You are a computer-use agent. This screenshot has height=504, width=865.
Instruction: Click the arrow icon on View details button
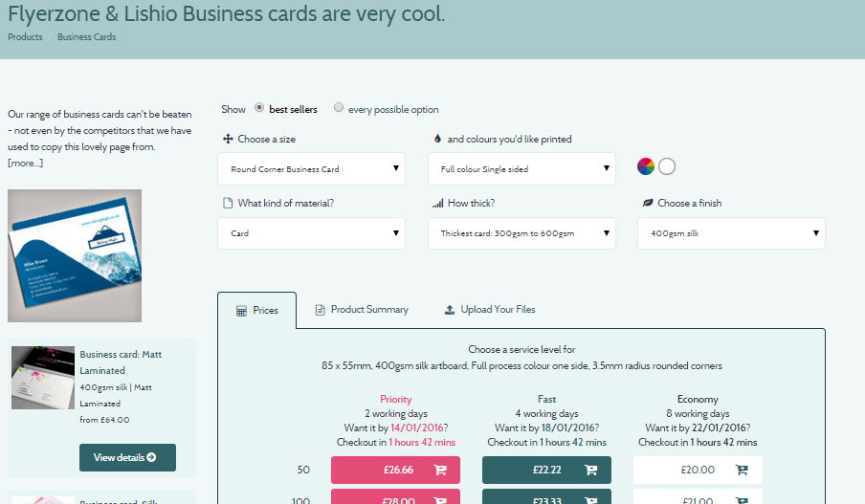click(152, 457)
